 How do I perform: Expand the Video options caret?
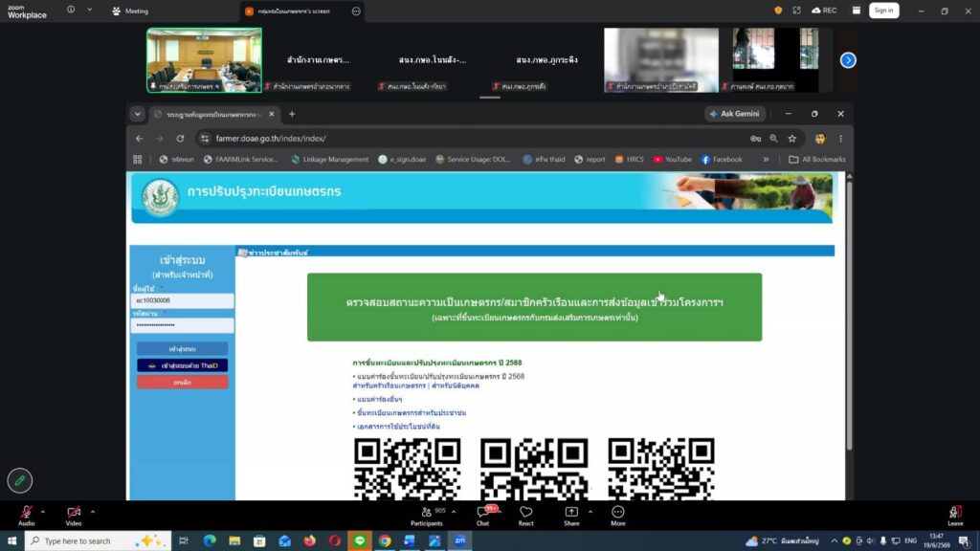click(93, 512)
